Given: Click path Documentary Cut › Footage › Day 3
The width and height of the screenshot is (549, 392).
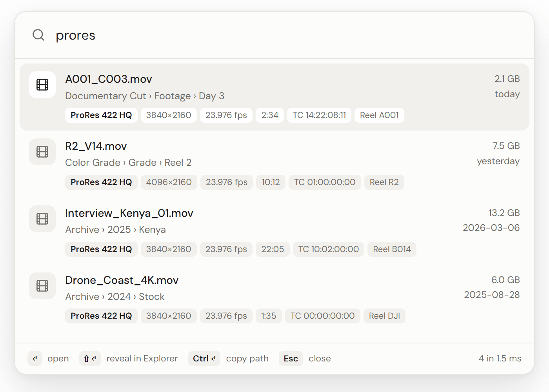Looking at the screenshot, I should 145,96.
